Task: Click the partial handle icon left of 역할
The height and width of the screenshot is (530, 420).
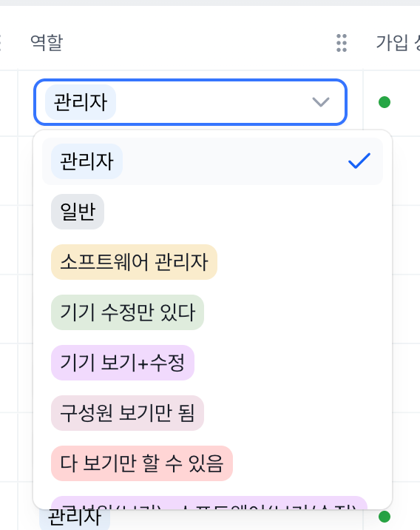Action: point(1,43)
